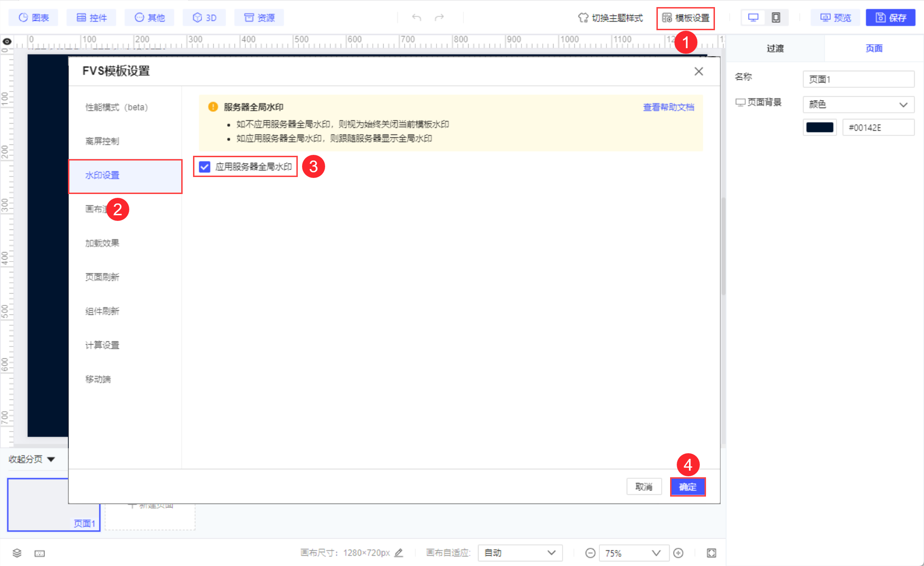Viewport: 924px width, 566px height.
Task: Select 加载效果 in settings sidebar
Action: click(102, 243)
